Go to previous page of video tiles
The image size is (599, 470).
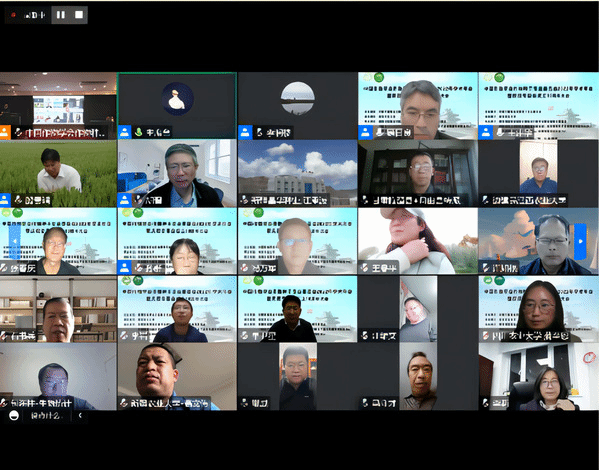(x=15, y=241)
